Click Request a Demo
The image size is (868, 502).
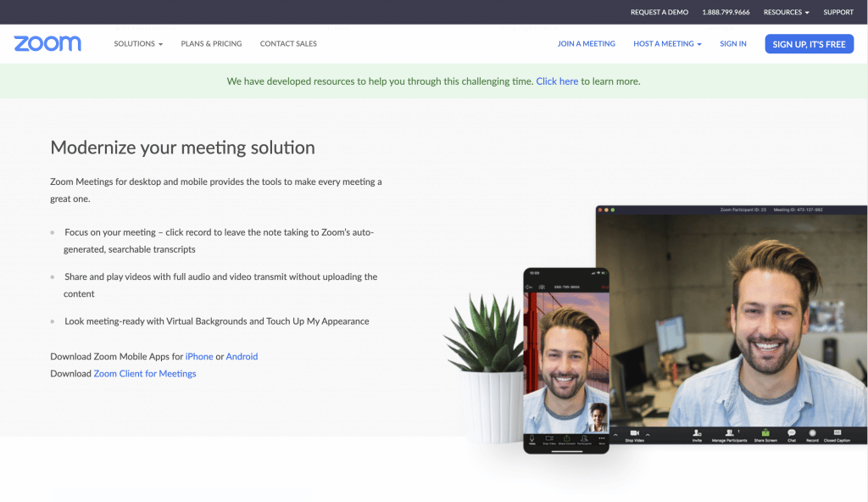pos(659,12)
